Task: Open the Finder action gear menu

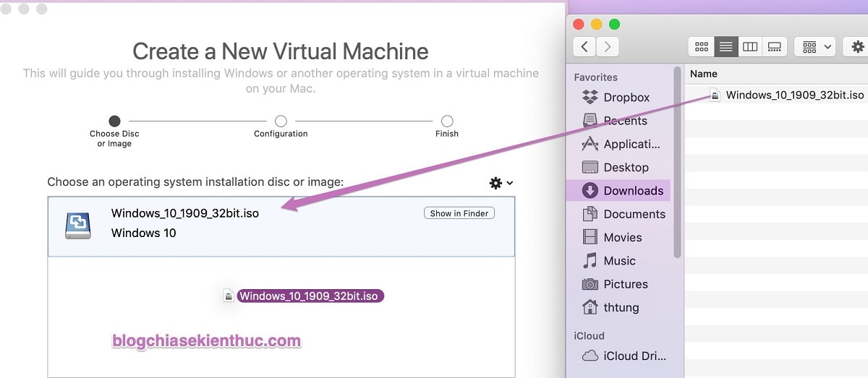Action: point(856,47)
